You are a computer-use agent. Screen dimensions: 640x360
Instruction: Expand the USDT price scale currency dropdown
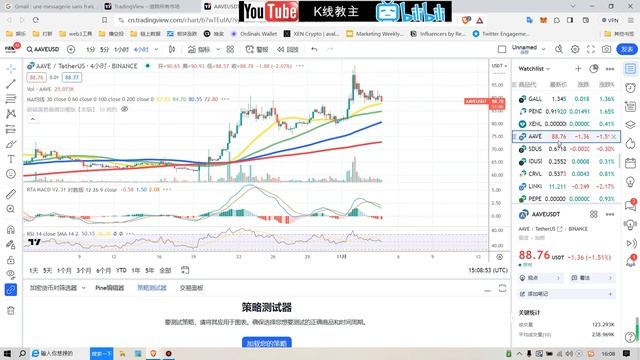(499, 66)
